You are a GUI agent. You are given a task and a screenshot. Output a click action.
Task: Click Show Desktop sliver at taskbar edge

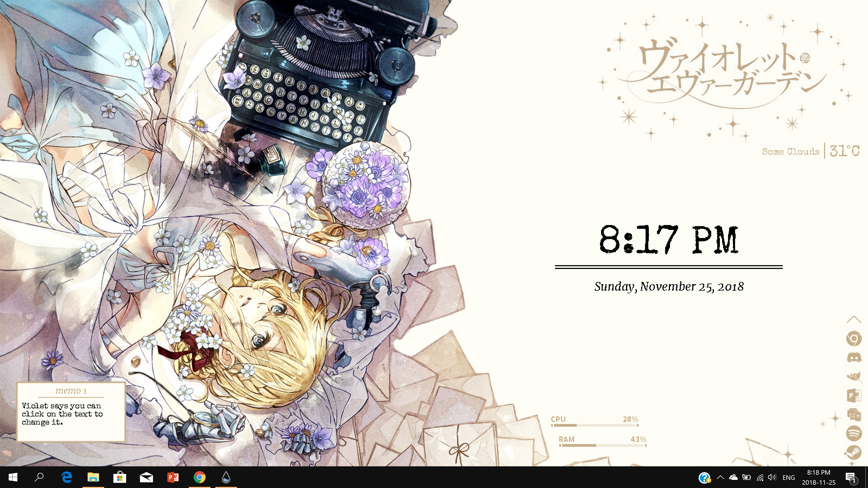pos(866,477)
